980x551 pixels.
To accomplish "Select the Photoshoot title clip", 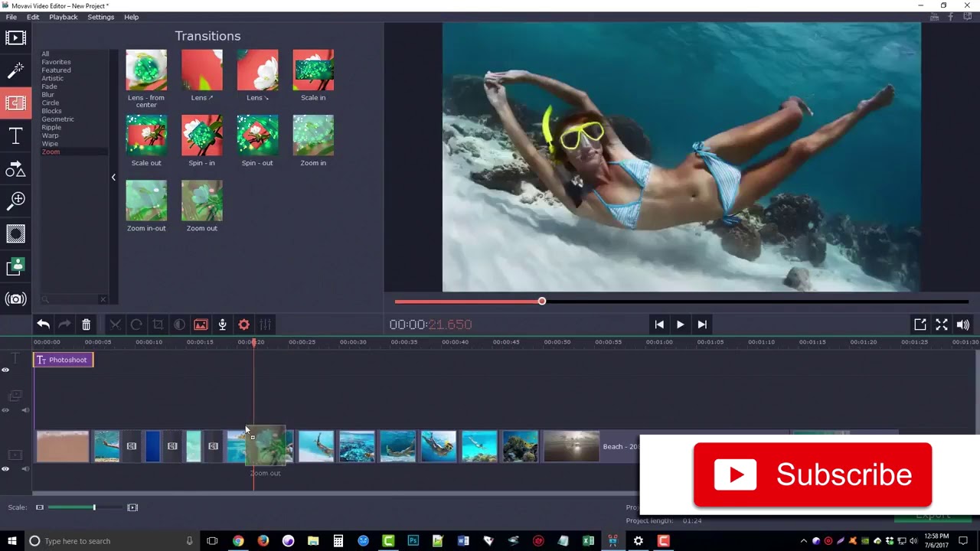I will click(x=64, y=360).
